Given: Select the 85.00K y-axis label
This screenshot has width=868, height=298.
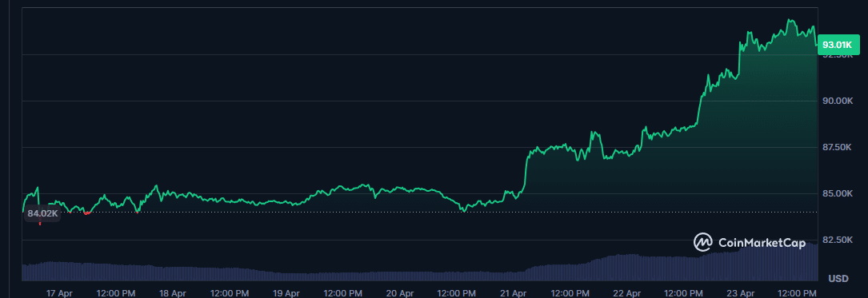Looking at the screenshot, I should pyautogui.click(x=838, y=193).
